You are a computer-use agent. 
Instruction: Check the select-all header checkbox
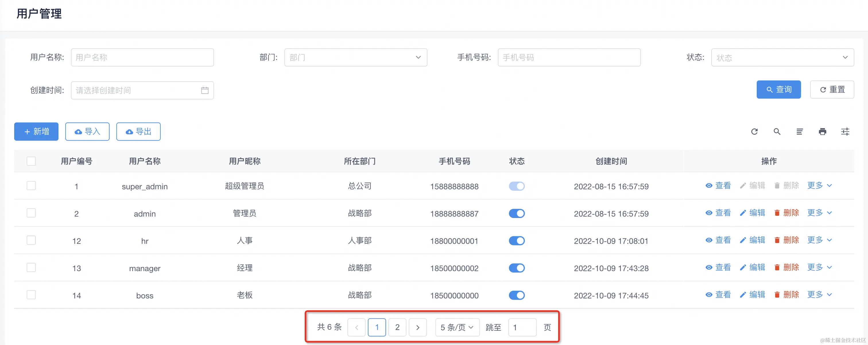[x=31, y=161]
